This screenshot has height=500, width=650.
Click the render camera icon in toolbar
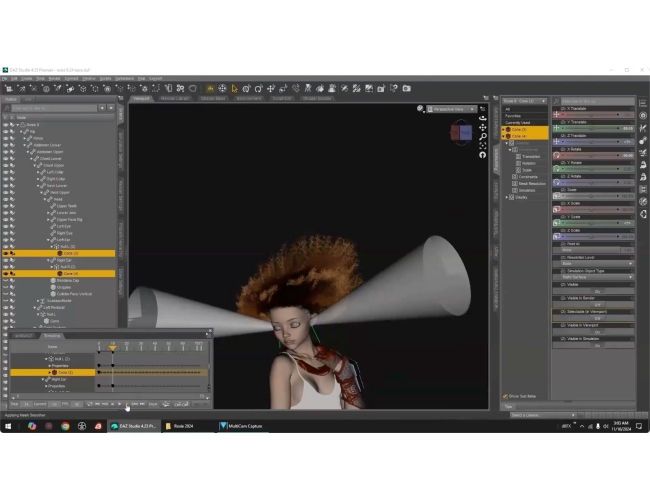tap(407, 88)
